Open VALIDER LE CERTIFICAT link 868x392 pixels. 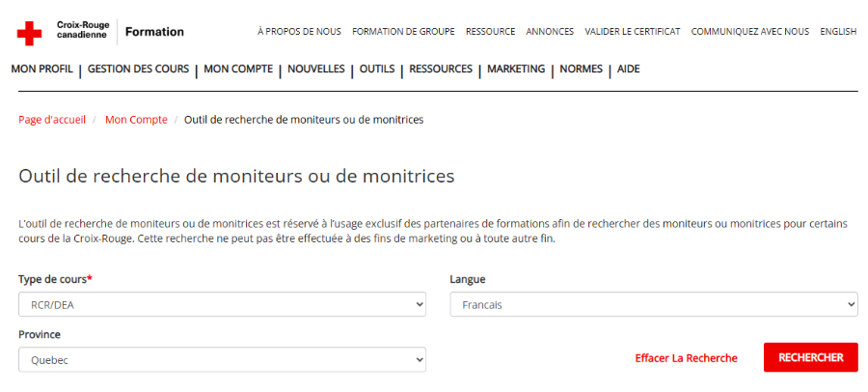pos(632,32)
